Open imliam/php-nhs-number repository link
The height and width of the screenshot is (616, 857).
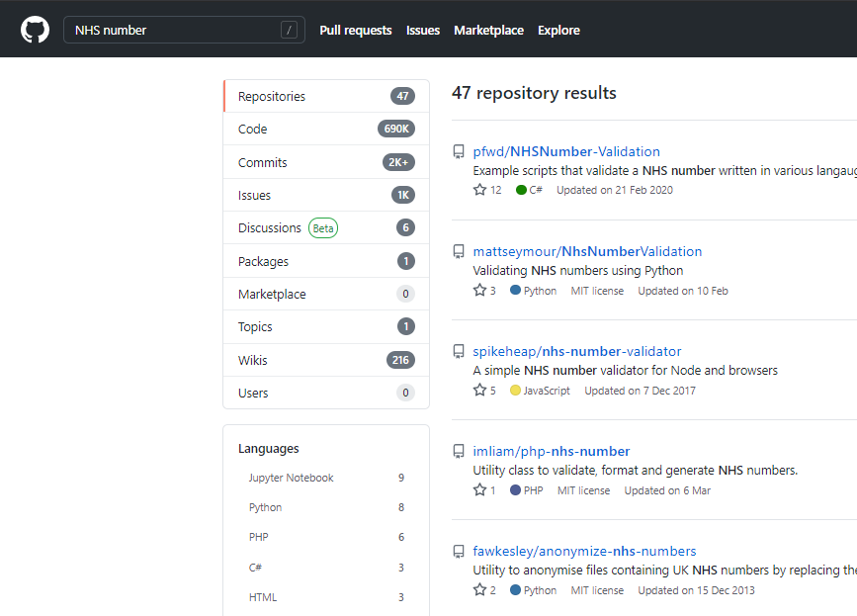tap(551, 452)
